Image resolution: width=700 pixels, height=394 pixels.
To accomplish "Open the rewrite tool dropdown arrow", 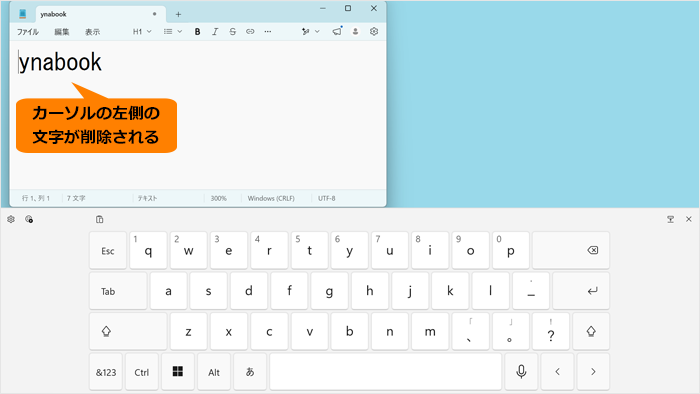I will coord(317,32).
